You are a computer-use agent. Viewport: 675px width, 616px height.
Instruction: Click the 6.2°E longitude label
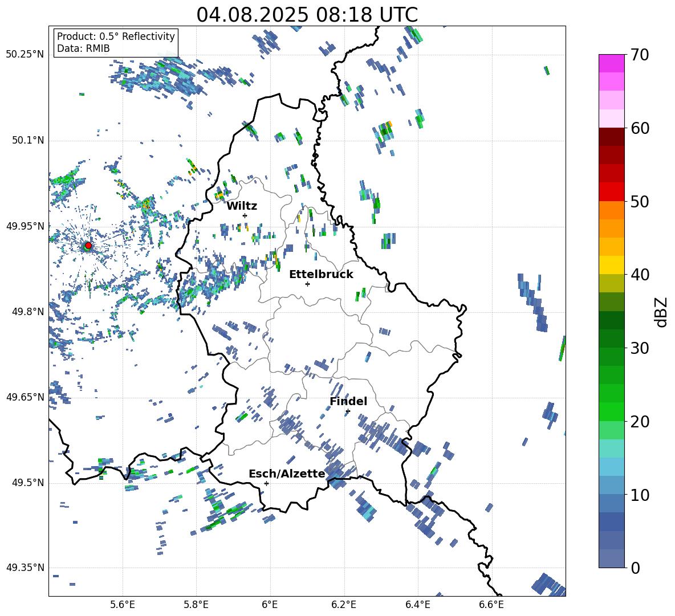tap(344, 605)
